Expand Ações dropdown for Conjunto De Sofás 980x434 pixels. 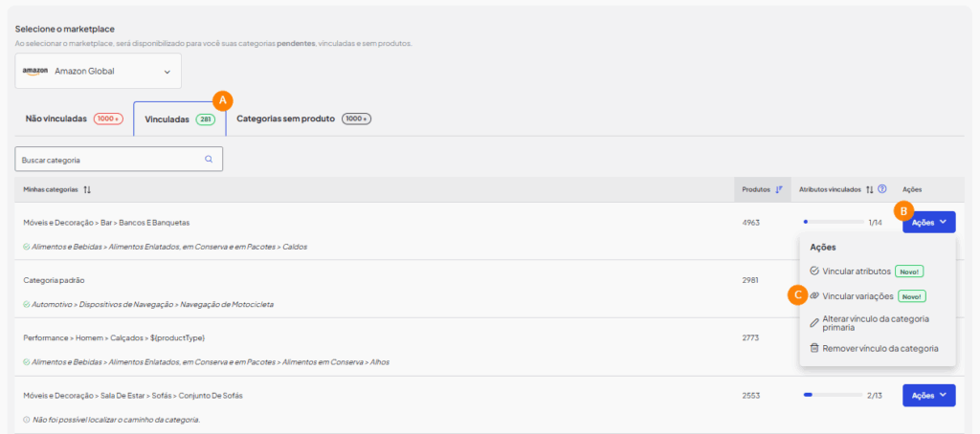pyautogui.click(x=928, y=395)
